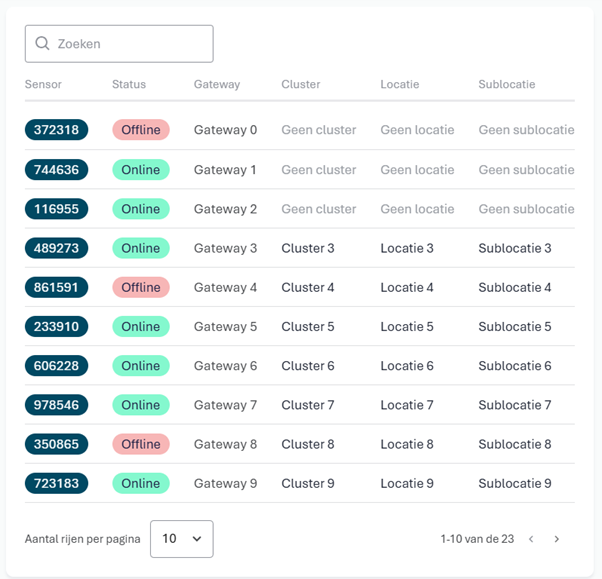Select sensor badge 489273
Screen dimensions: 602x579
[x=56, y=248]
